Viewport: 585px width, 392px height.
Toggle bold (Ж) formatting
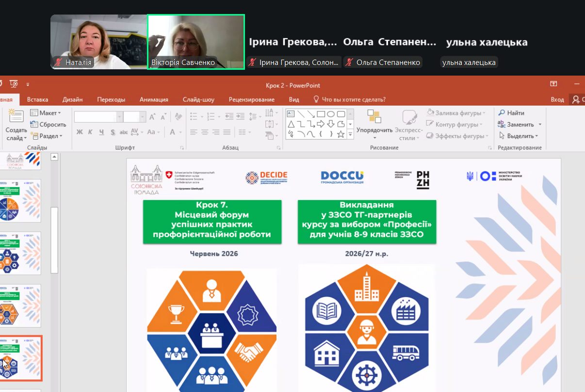click(80, 132)
